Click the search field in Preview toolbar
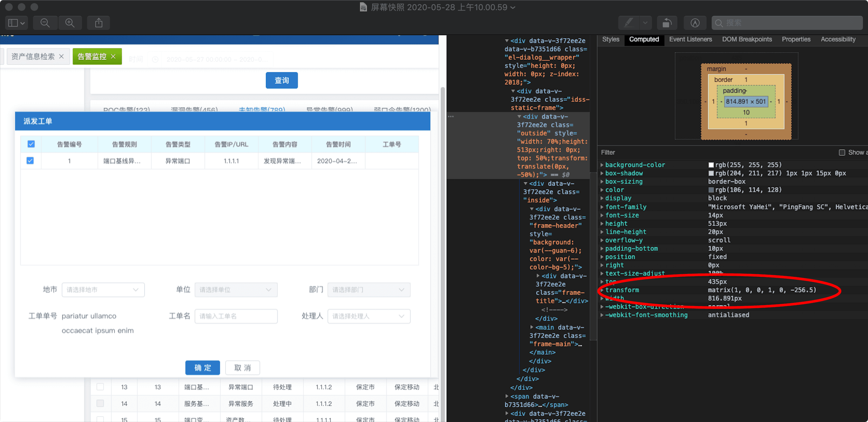This screenshot has width=868, height=422. pyautogui.click(x=787, y=23)
